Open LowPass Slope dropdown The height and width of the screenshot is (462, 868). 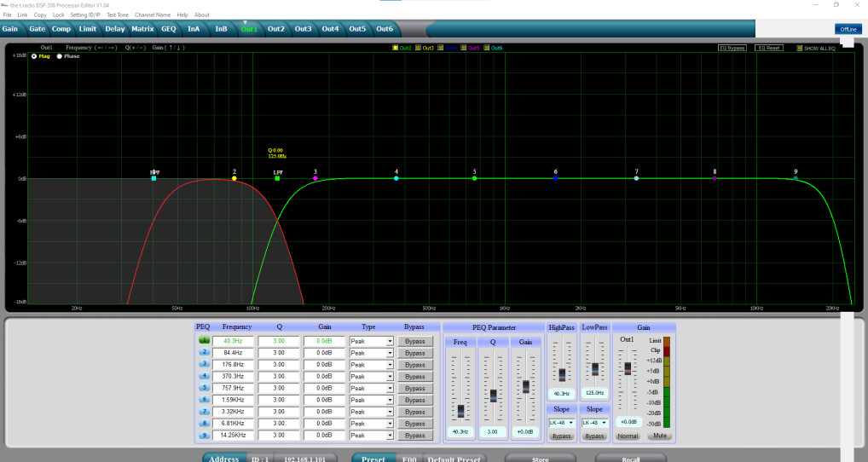(x=594, y=423)
